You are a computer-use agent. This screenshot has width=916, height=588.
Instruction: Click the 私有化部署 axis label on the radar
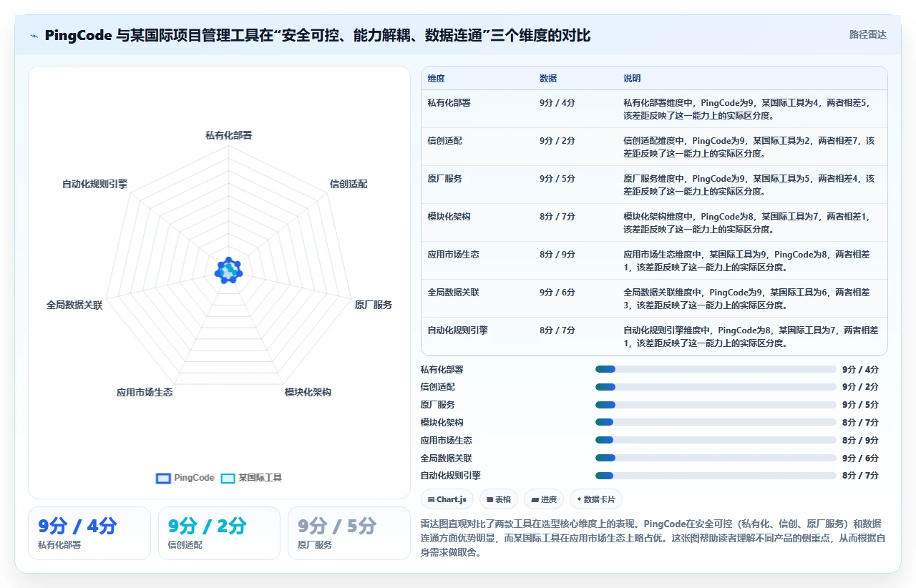coord(228,135)
